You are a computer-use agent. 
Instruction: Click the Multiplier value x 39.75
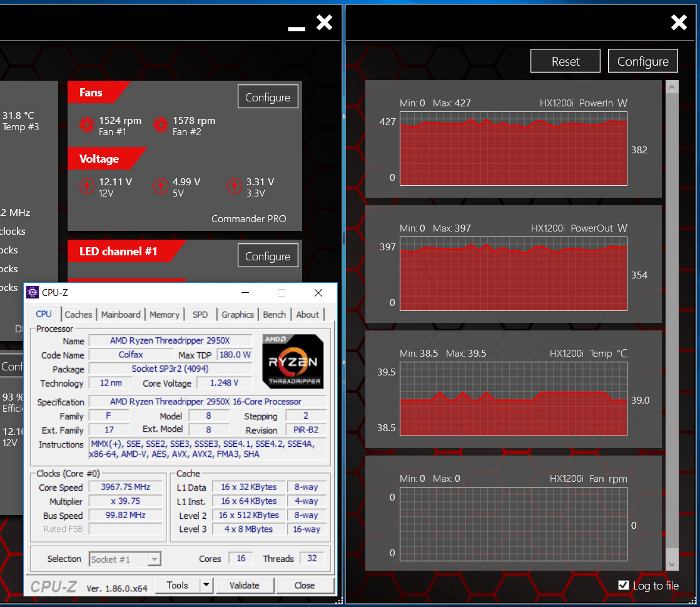pos(126,501)
